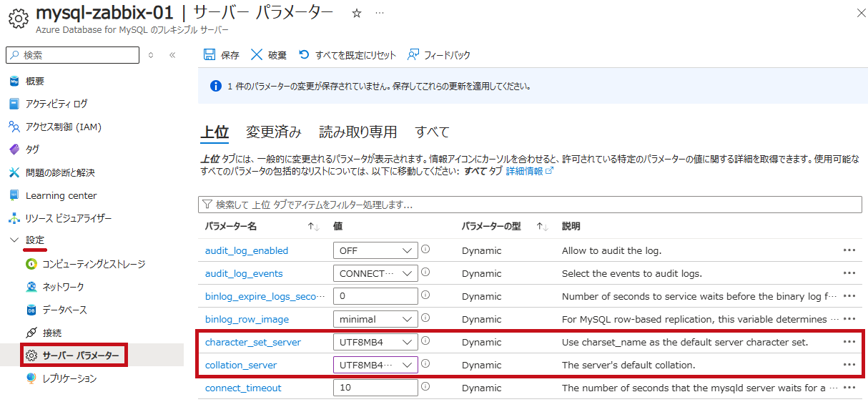Viewport: 868px width, 402px height.
Task: Click the info icon in unsaved changes banner
Action: click(x=216, y=86)
